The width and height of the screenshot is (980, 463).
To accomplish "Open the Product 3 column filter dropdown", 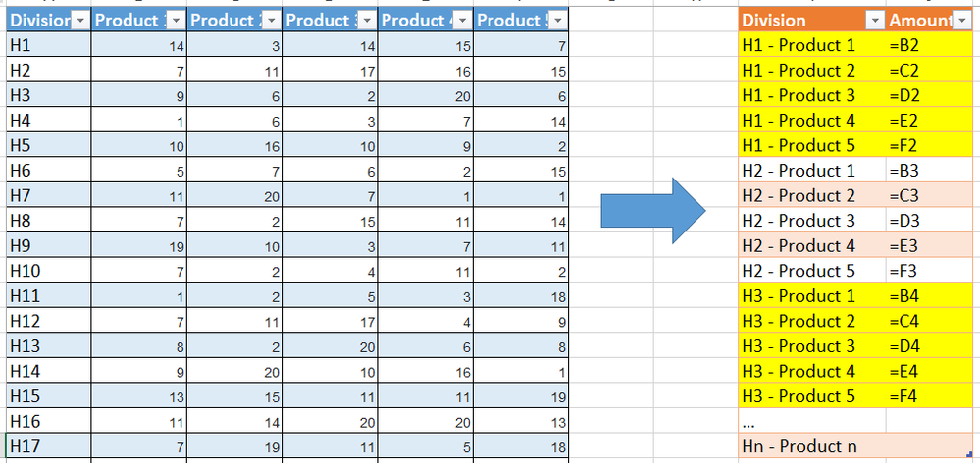I will 367,22.
